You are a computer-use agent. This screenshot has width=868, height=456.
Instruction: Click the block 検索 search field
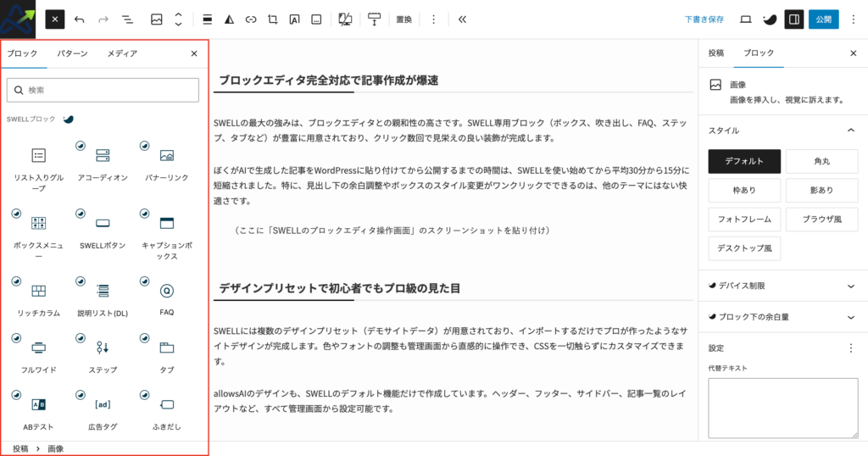coord(103,90)
